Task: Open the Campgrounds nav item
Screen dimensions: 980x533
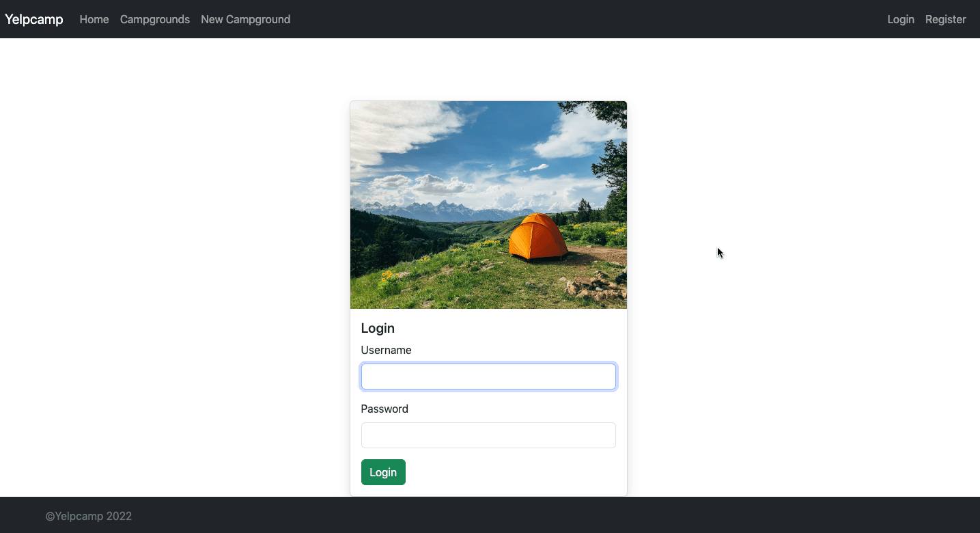Action: (155, 19)
